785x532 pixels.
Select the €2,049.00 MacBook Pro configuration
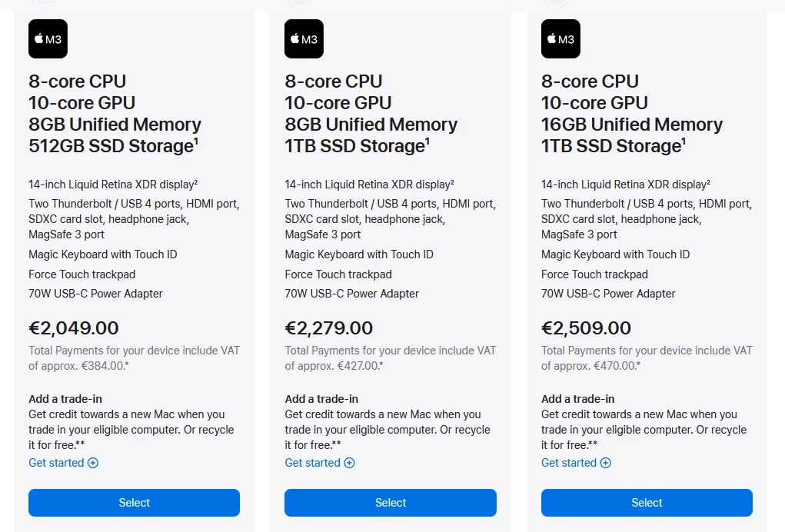135,503
